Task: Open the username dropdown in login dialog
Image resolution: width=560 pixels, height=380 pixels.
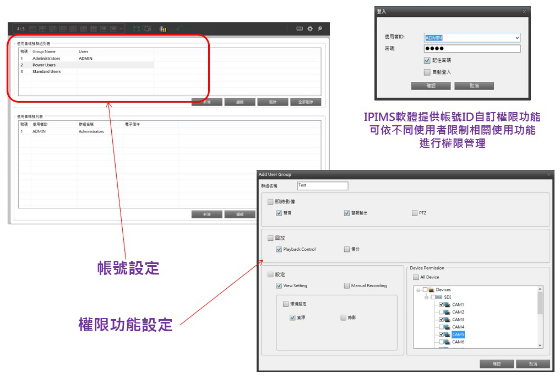Action: [x=517, y=38]
